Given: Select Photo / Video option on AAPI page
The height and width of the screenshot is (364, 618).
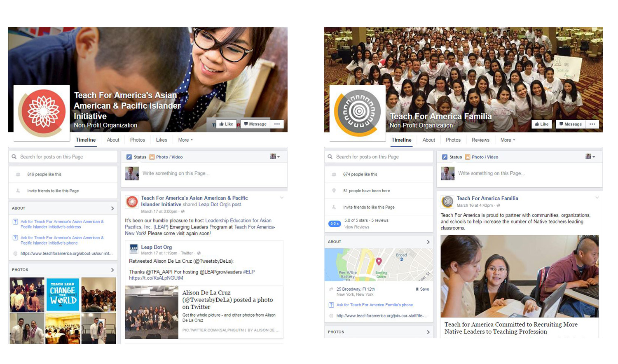Looking at the screenshot, I should [166, 157].
